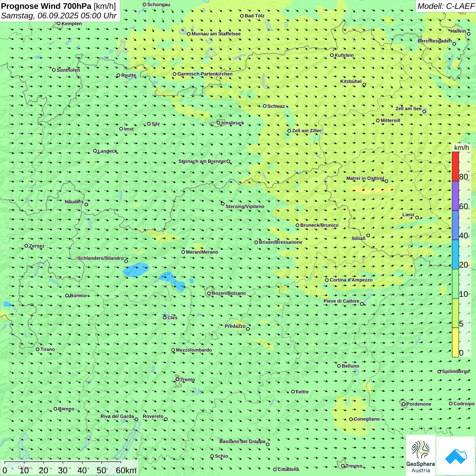Viewport: 476px width, 476px height.
Task: Click the 'km/h' legend unit label
Action: (462, 148)
